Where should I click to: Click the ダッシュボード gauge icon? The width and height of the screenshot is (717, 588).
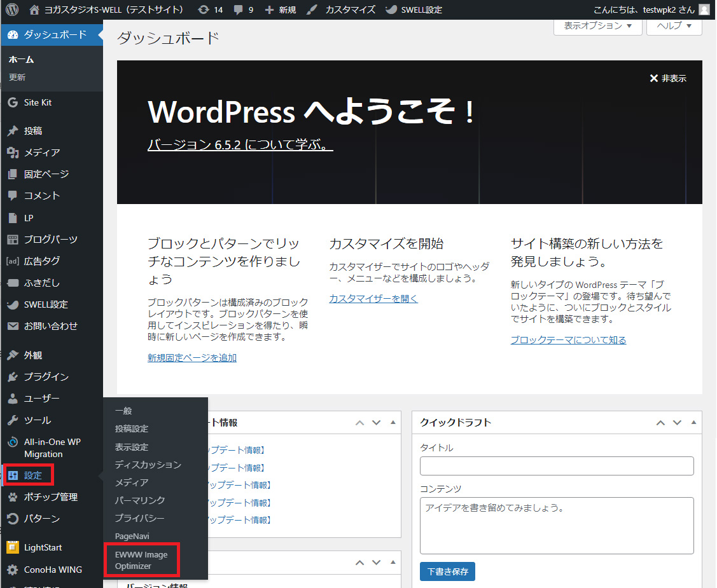pyautogui.click(x=13, y=35)
